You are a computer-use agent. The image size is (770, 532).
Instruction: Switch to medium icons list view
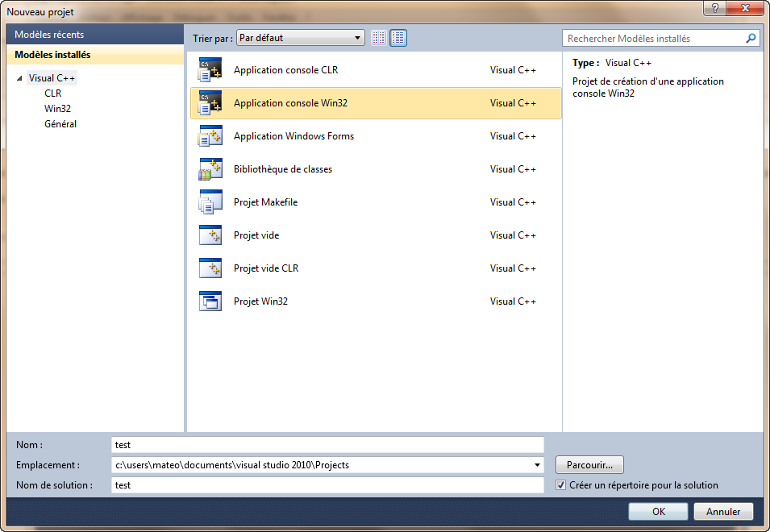coord(398,38)
